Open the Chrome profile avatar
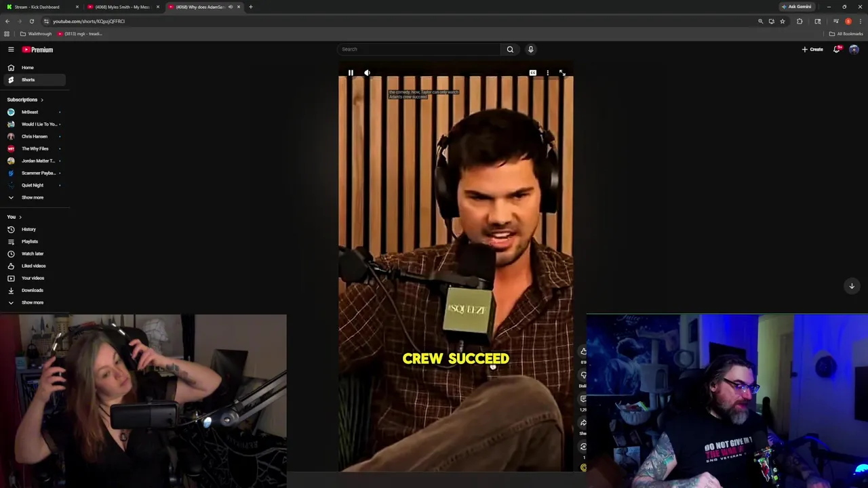 (x=848, y=21)
